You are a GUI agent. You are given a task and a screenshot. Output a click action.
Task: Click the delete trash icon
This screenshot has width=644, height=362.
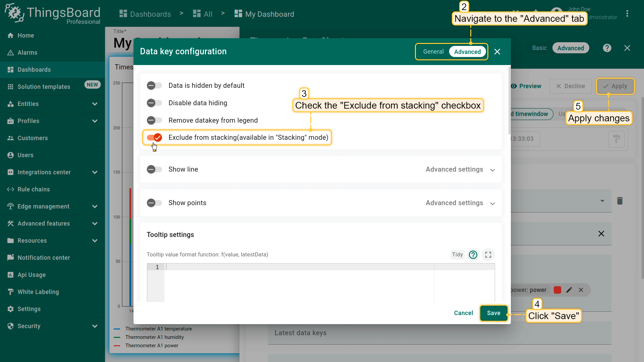pyautogui.click(x=620, y=201)
